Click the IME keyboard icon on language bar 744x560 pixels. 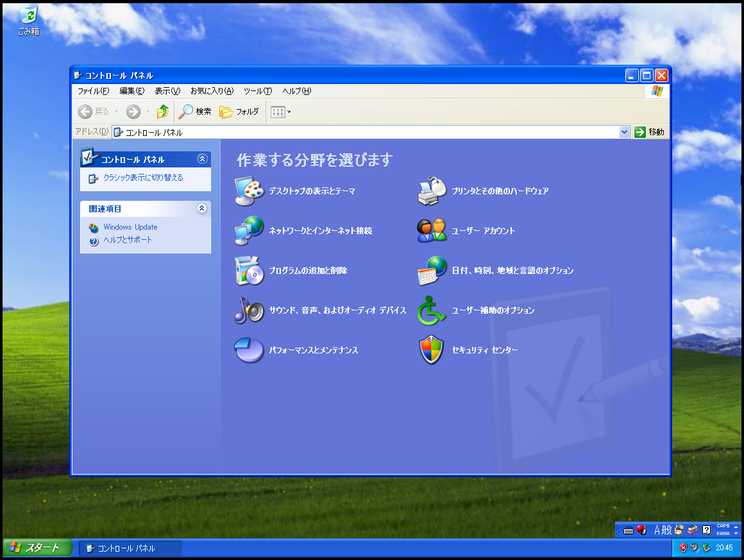[628, 530]
